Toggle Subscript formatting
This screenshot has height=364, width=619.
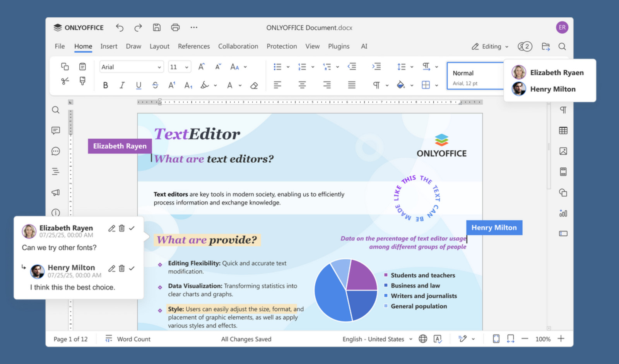point(188,85)
